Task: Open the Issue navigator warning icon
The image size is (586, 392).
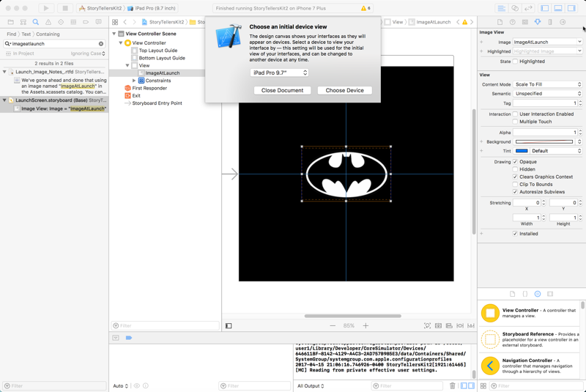Action: [48, 22]
